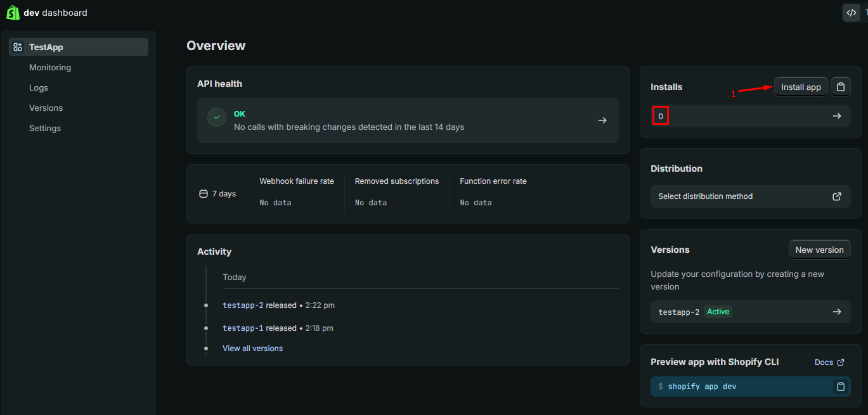Click the testapp-2 version name in Versions card
Screen dimensions: 868x415
point(679,312)
